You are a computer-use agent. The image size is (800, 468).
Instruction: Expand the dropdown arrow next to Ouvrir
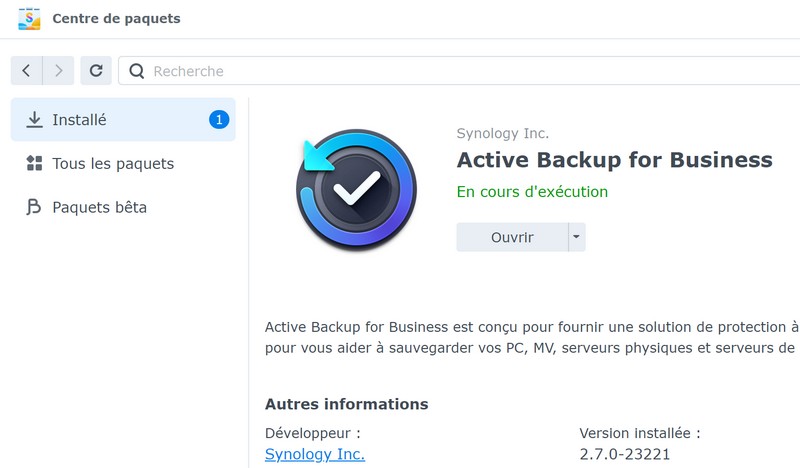pyautogui.click(x=576, y=237)
